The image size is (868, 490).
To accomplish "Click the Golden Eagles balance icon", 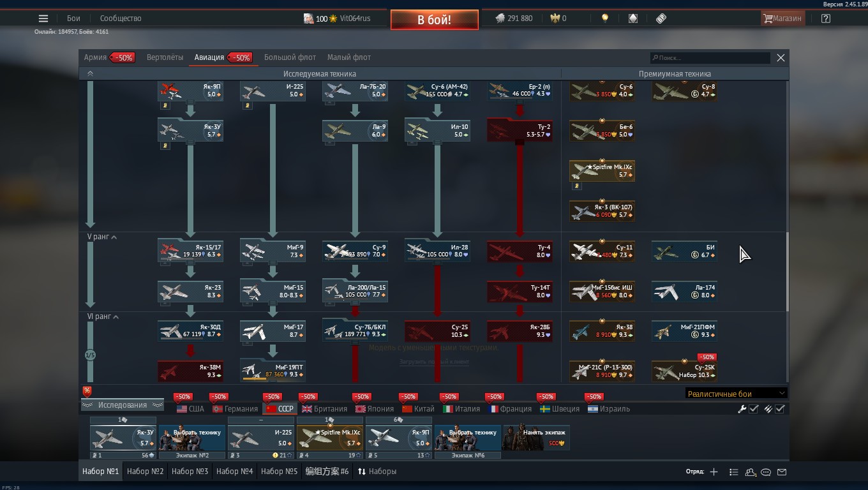I will coord(555,19).
